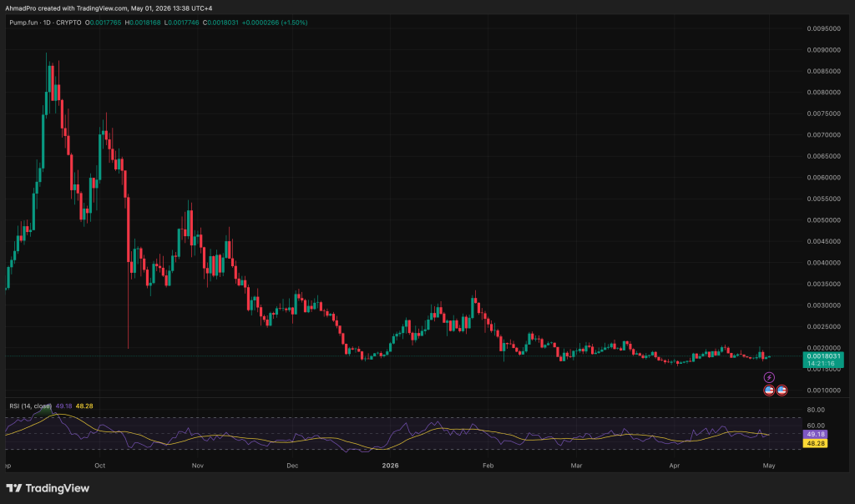The height and width of the screenshot is (504, 855).
Task: Click price axis label 0.0080000
Action: tap(823, 92)
